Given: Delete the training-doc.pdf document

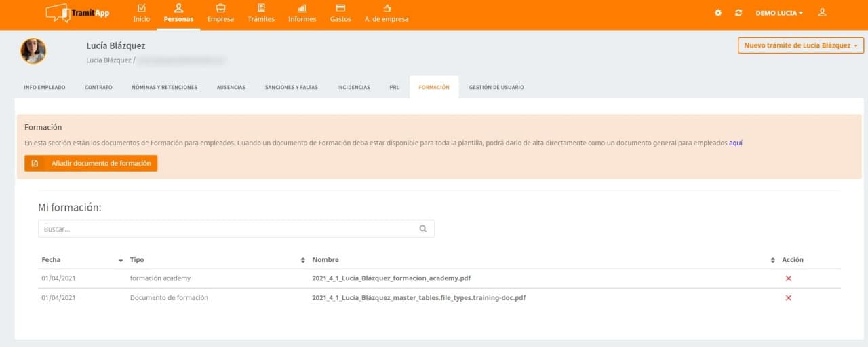Looking at the screenshot, I should coord(788,298).
